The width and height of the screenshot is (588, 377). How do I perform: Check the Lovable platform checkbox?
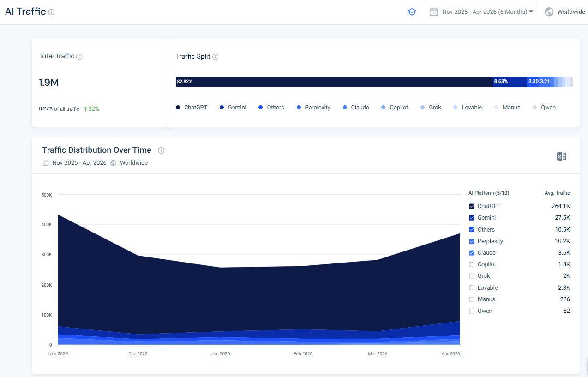(472, 288)
